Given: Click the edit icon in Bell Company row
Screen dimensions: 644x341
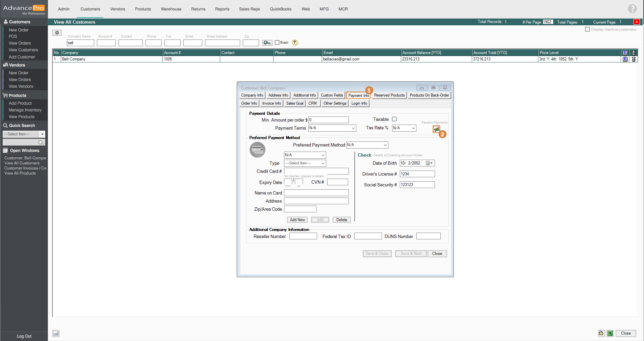Looking at the screenshot, I should tap(625, 59).
